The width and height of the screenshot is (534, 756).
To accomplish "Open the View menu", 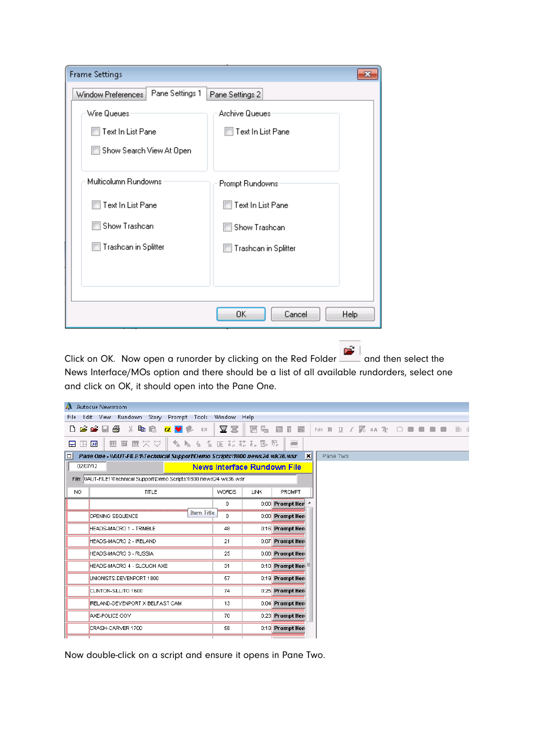I will tap(105, 417).
